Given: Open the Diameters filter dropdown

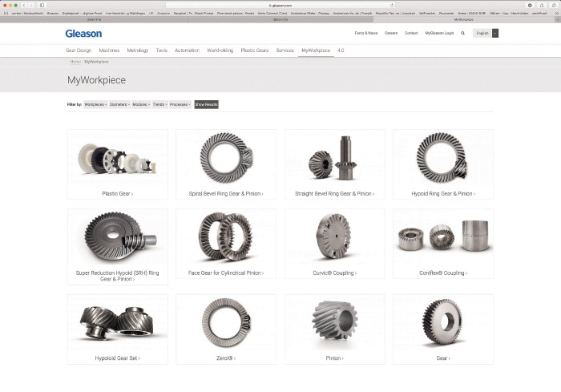Looking at the screenshot, I should [119, 104].
